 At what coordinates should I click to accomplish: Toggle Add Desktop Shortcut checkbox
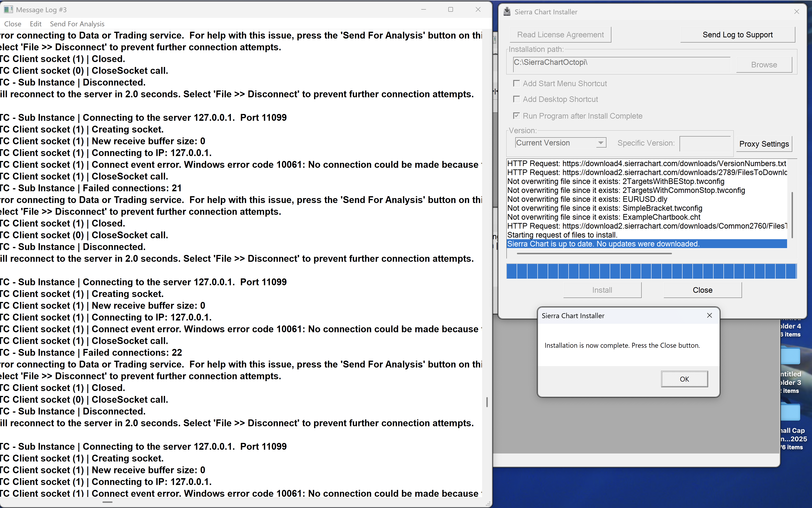tap(517, 99)
